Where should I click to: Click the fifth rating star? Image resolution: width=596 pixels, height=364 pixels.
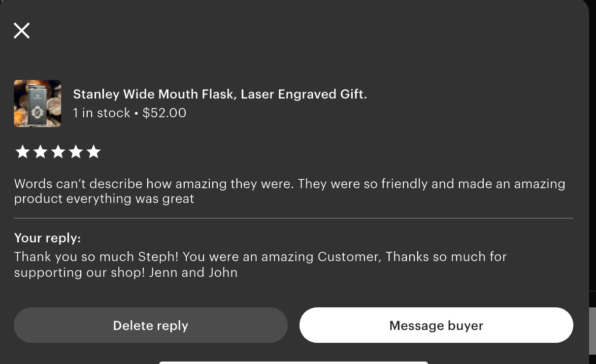93,152
